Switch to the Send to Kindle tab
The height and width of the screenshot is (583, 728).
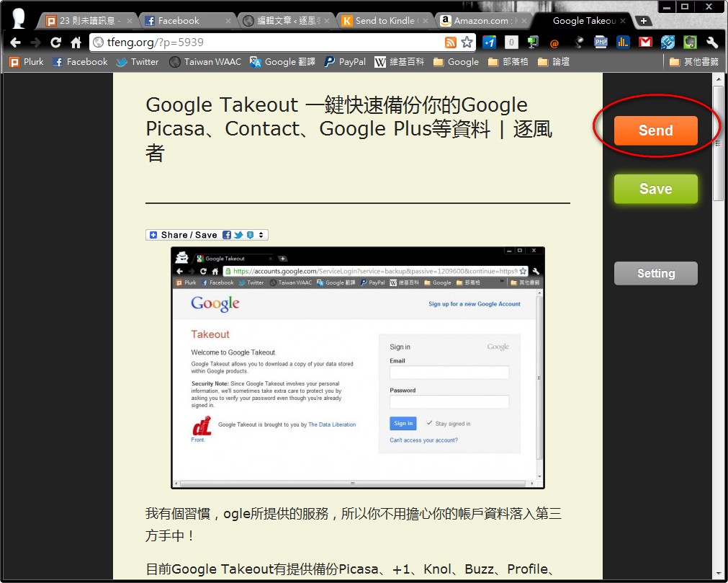(x=385, y=21)
